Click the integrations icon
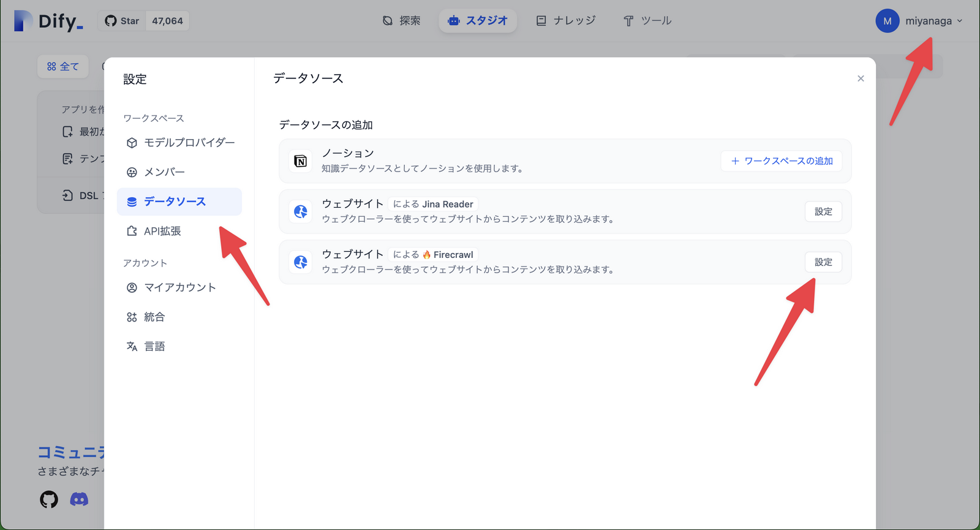 [132, 317]
